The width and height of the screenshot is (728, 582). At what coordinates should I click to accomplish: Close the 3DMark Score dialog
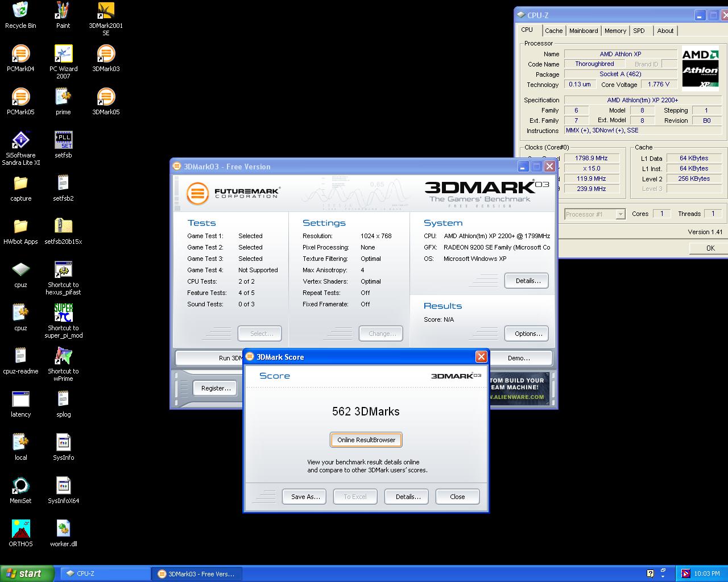pyautogui.click(x=481, y=356)
